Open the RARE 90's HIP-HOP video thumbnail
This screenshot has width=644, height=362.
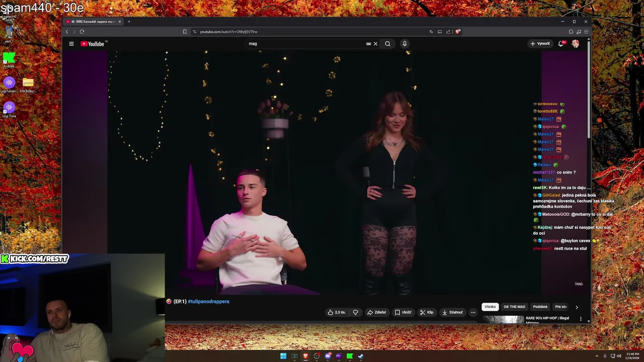(503, 319)
